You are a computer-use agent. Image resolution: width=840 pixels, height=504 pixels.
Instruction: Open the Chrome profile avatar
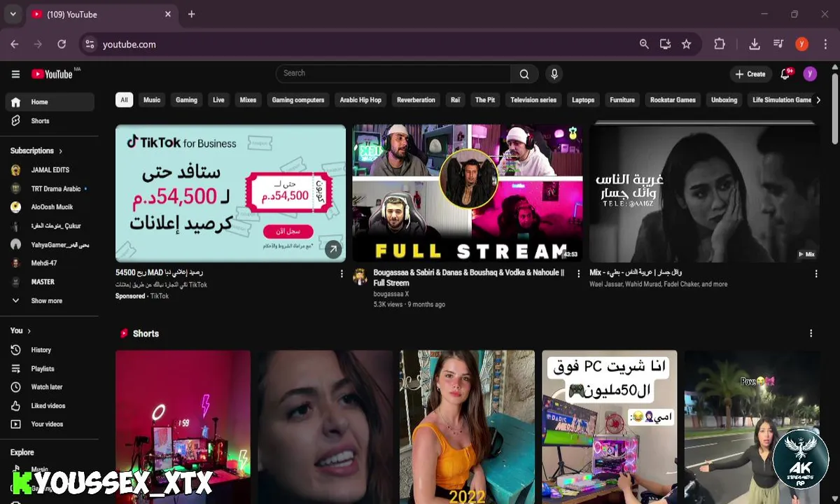coord(802,44)
